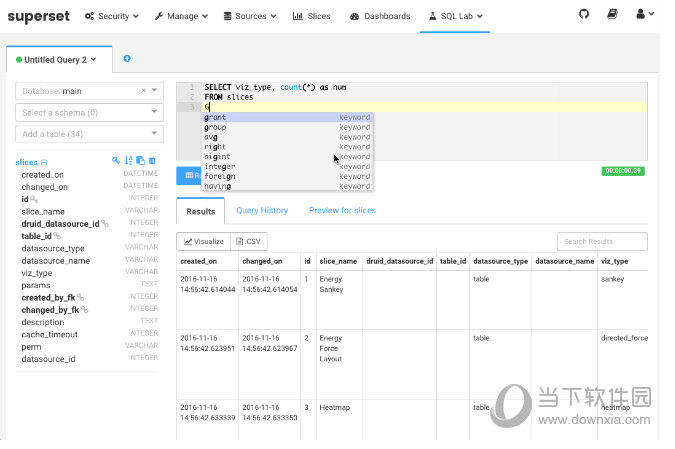
Task: Open the GitHub repository icon
Action: click(x=584, y=14)
